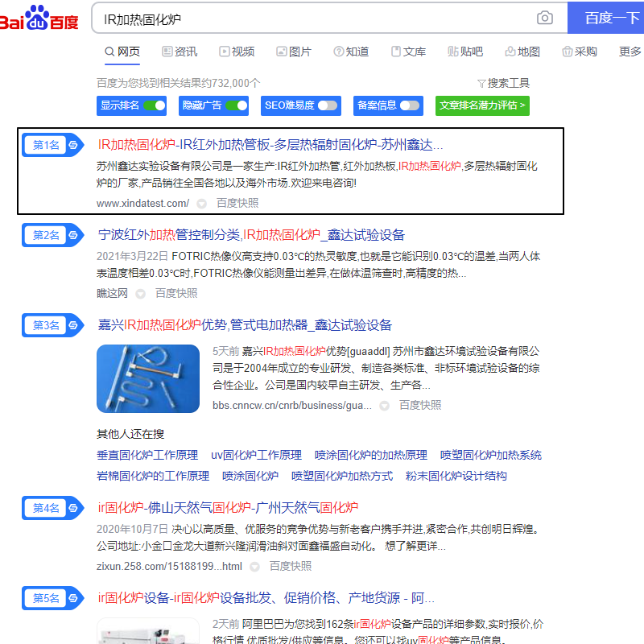Click the rank 2 badge refresh icon

(x=73, y=235)
